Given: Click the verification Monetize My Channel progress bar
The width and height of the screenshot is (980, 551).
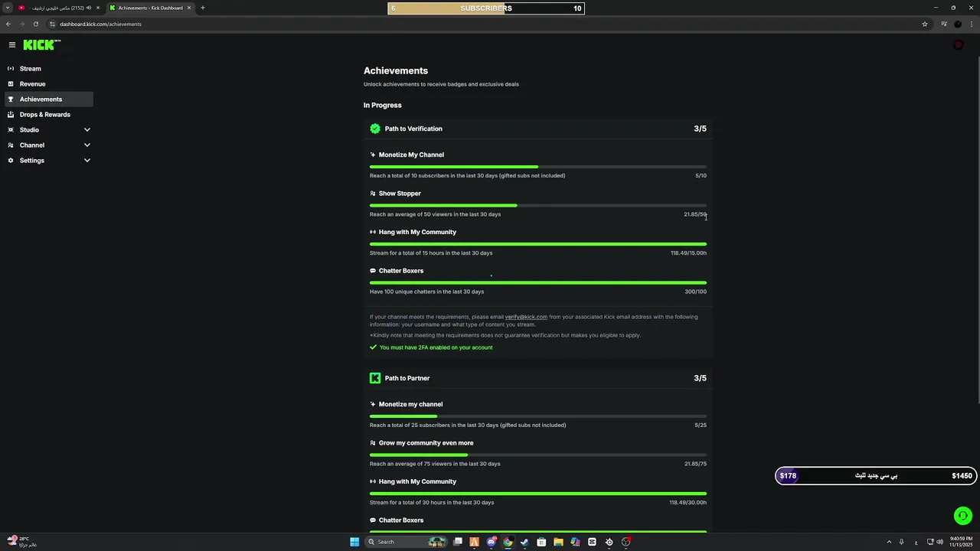Looking at the screenshot, I should (x=538, y=167).
